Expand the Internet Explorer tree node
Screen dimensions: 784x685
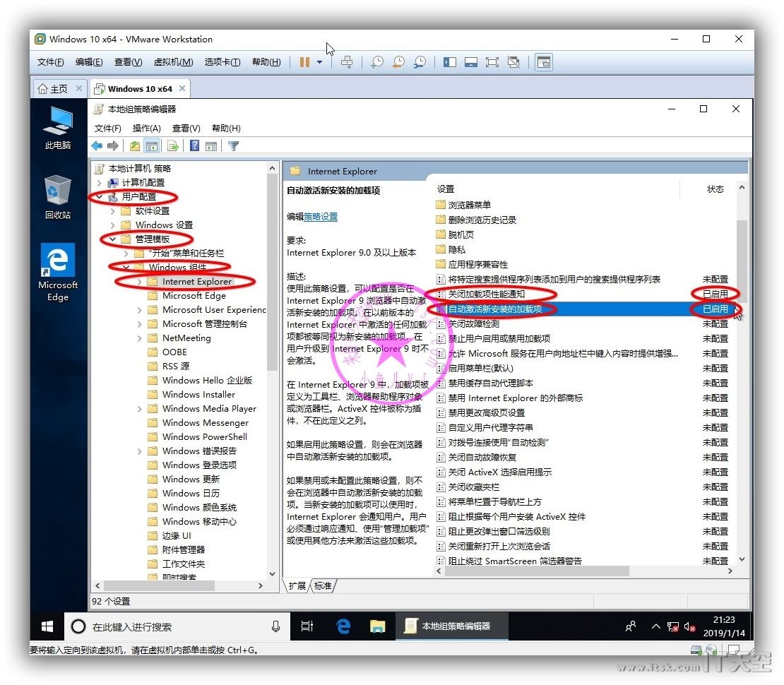tap(140, 282)
